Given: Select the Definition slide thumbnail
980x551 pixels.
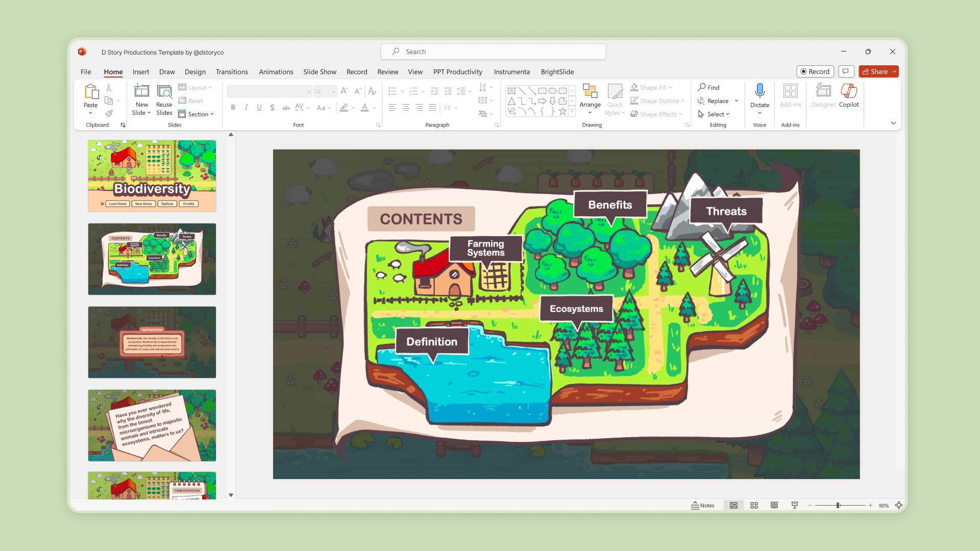Looking at the screenshot, I should point(152,342).
